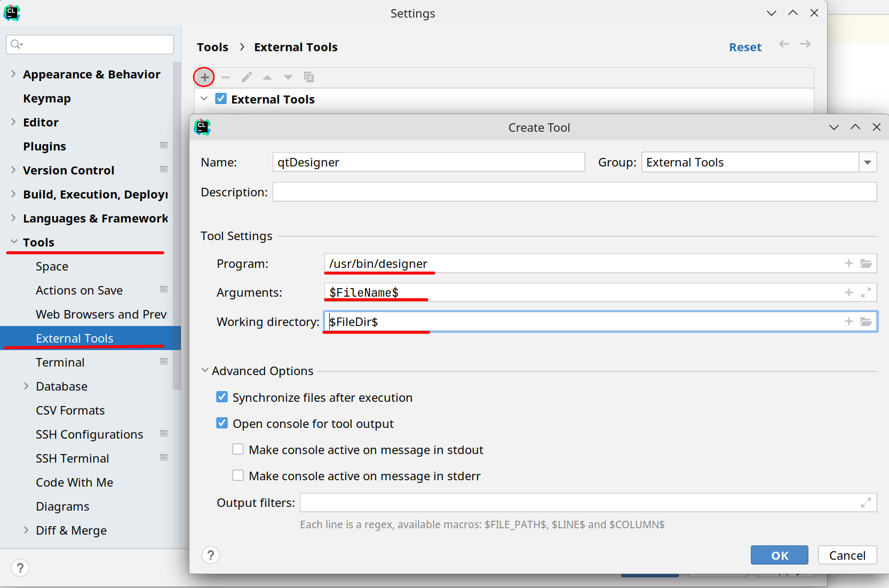889x588 pixels.
Task: Go back with the left arrow
Action: (x=784, y=44)
